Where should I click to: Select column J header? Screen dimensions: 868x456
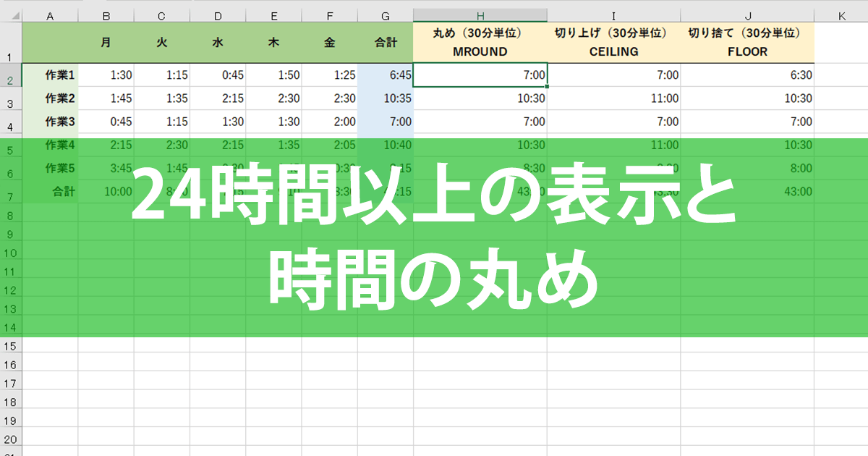(747, 15)
